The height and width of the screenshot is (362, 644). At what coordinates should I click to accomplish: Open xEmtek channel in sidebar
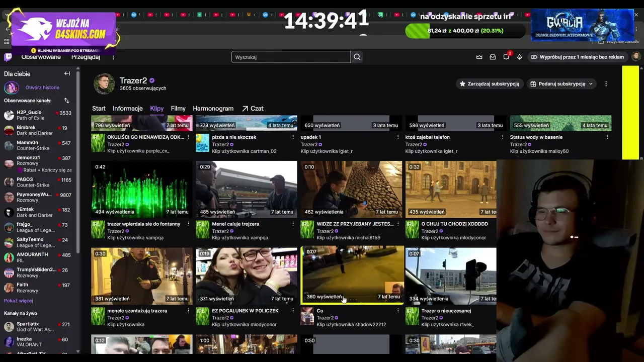(38, 212)
